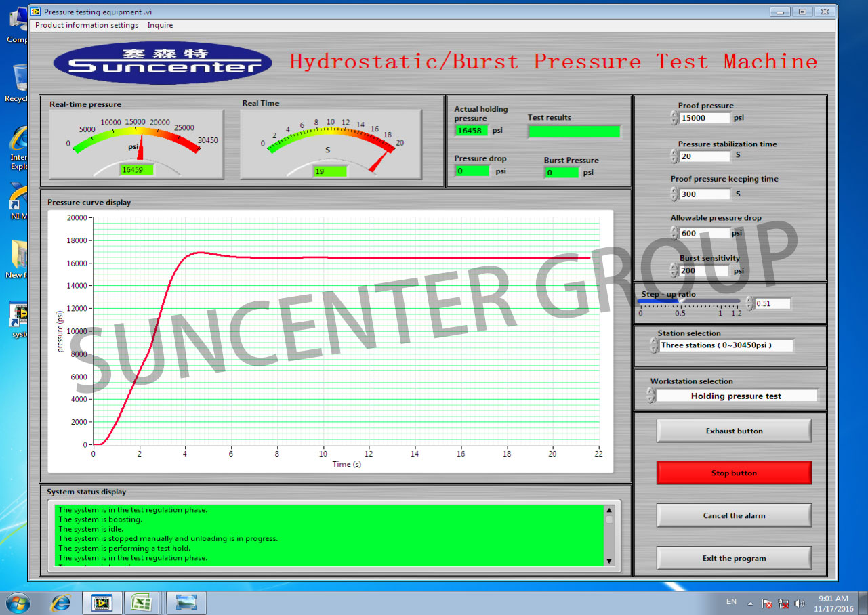Open Excel from the taskbar
868x615 pixels.
tap(142, 602)
